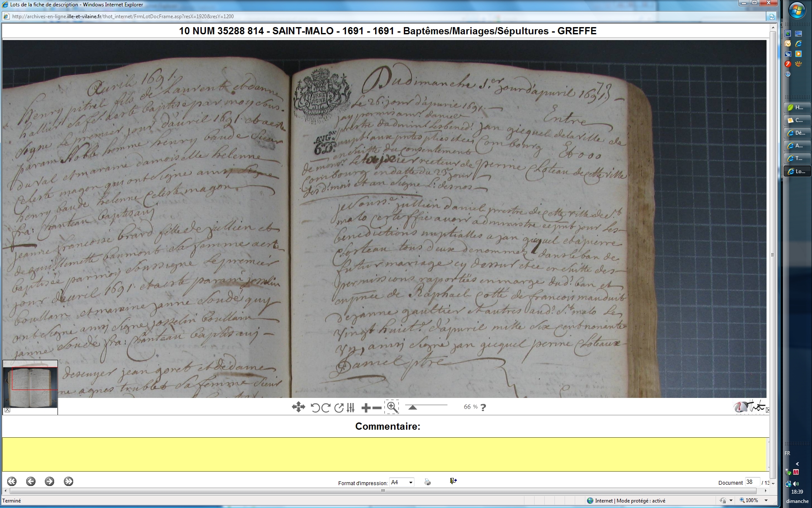Viewport: 812px width, 508px height.
Task: Open browser zoom 100% dropdown
Action: pos(766,501)
